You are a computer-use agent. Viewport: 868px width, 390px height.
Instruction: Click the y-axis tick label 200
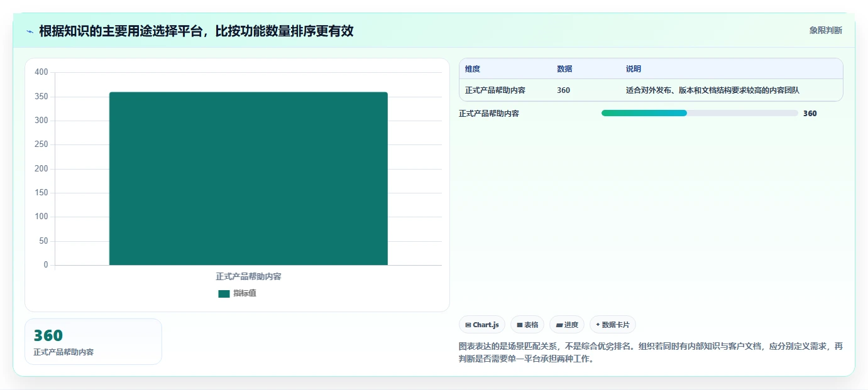tap(41, 169)
